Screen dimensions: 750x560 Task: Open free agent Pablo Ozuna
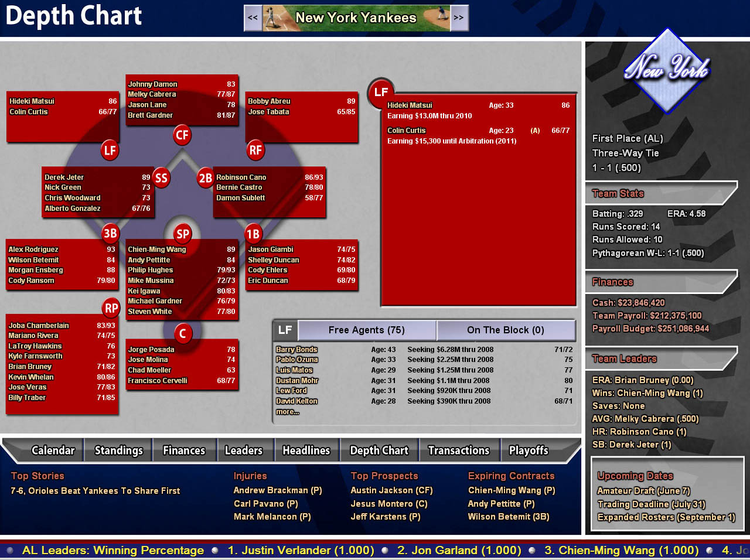(x=297, y=360)
